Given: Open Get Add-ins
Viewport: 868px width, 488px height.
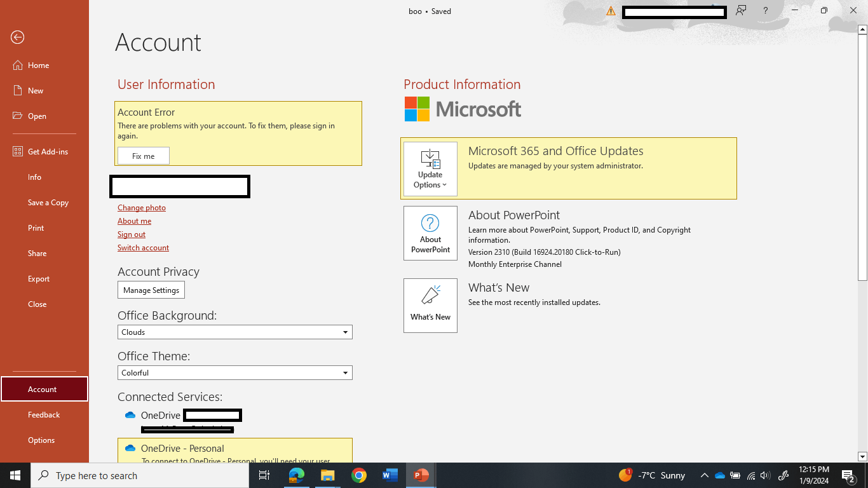Looking at the screenshot, I should [x=44, y=152].
